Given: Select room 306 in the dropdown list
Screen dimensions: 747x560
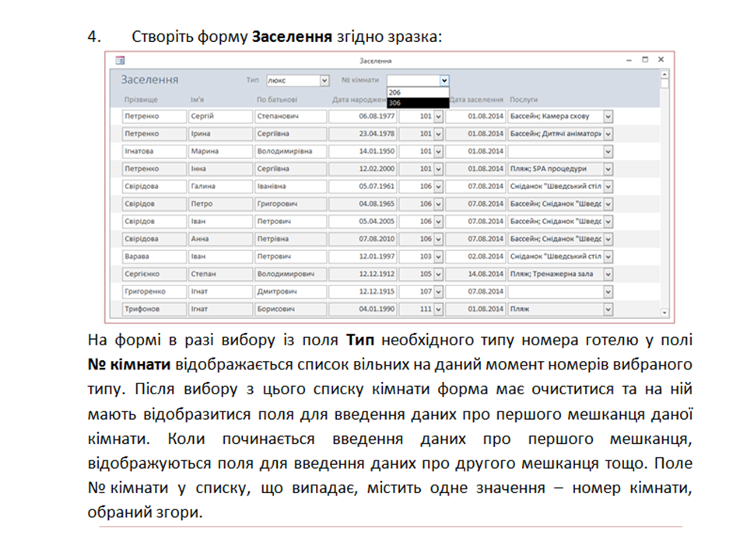Looking at the screenshot, I should point(418,103).
